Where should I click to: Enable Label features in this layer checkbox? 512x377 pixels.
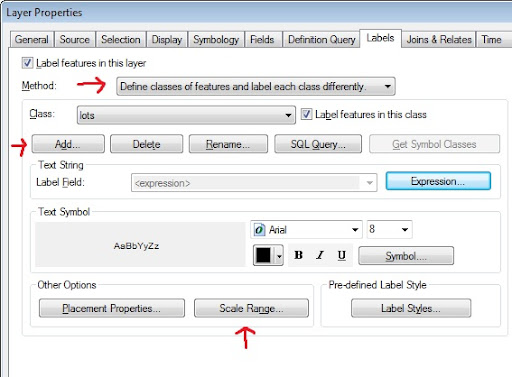(27, 63)
